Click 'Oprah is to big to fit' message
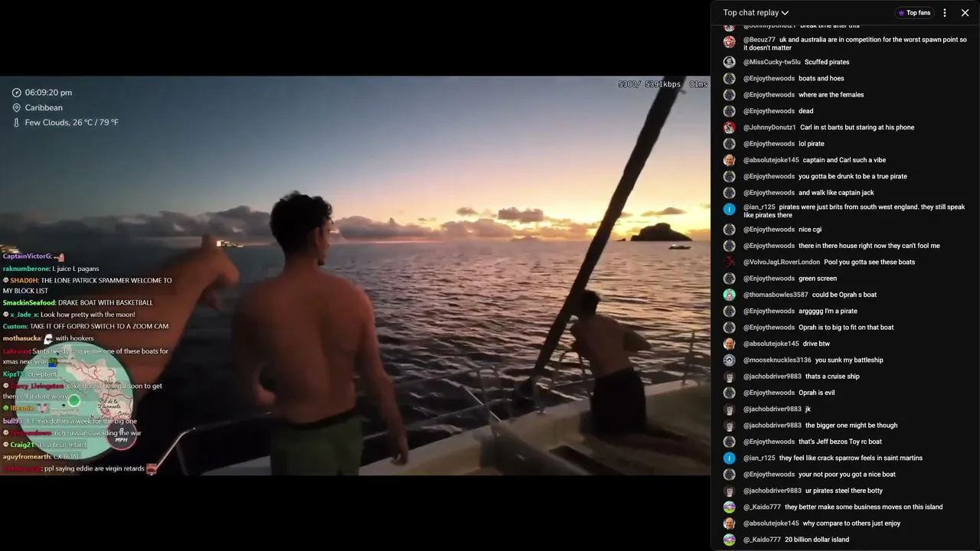 tap(846, 328)
